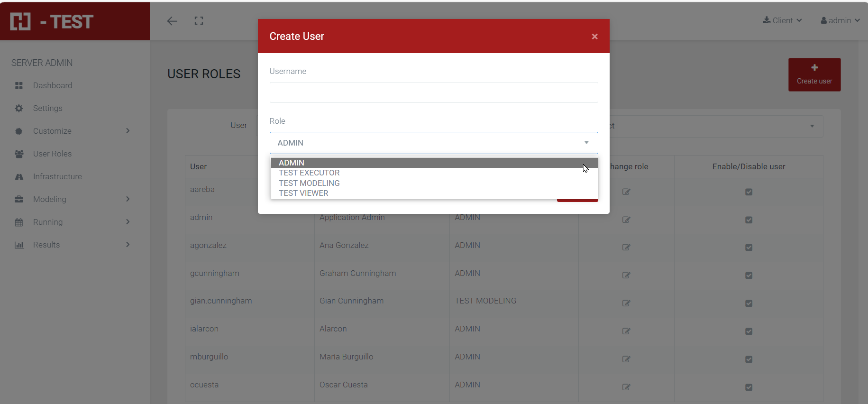The height and width of the screenshot is (404, 868).
Task: Close the Create User dialog
Action: tap(594, 37)
